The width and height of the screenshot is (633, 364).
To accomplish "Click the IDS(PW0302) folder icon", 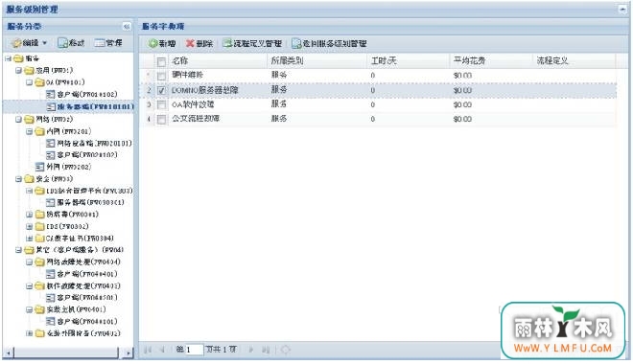I will point(39,227).
